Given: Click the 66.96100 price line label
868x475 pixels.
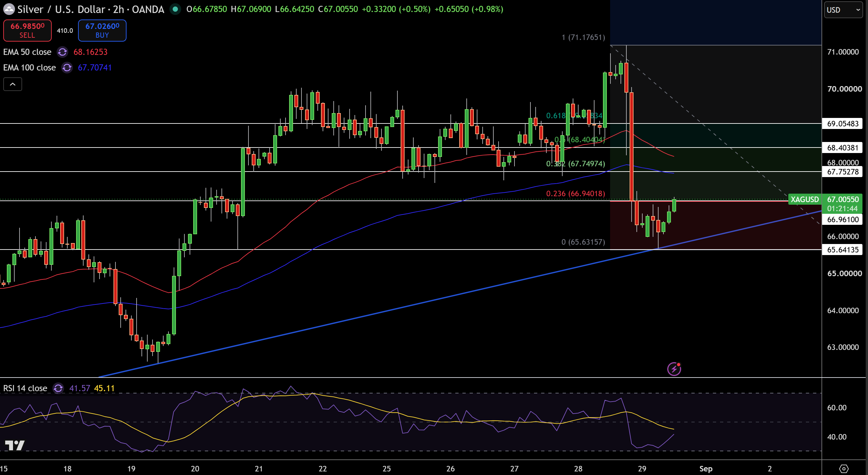Looking at the screenshot, I should (842, 220).
